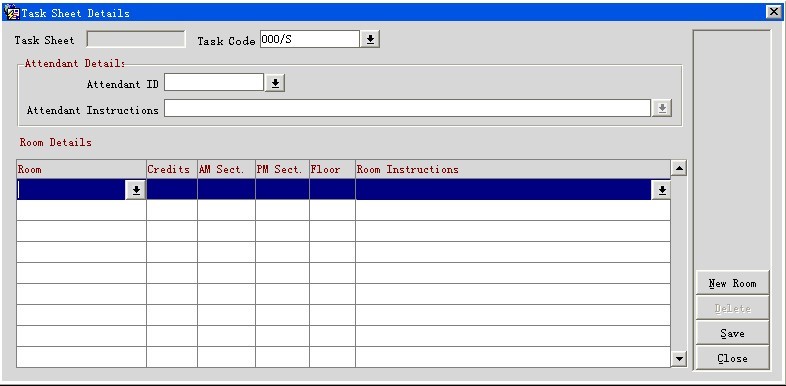The width and height of the screenshot is (786, 386).
Task: Click the Floor cell in the second row
Action: tap(332, 211)
